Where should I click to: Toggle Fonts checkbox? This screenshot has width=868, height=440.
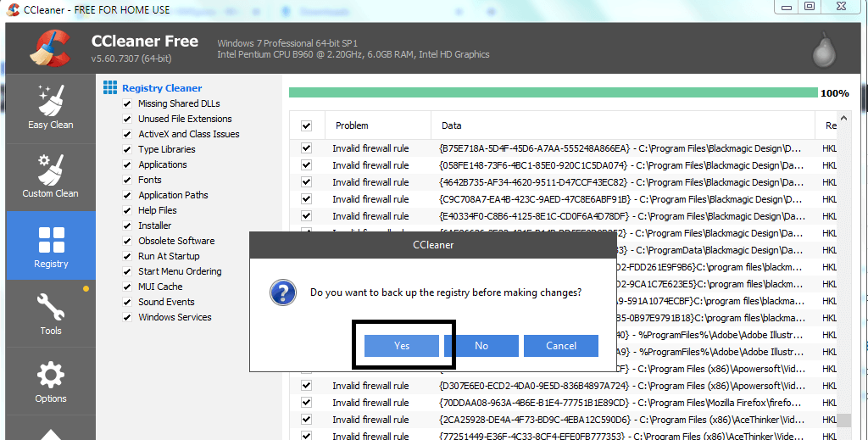tap(127, 180)
